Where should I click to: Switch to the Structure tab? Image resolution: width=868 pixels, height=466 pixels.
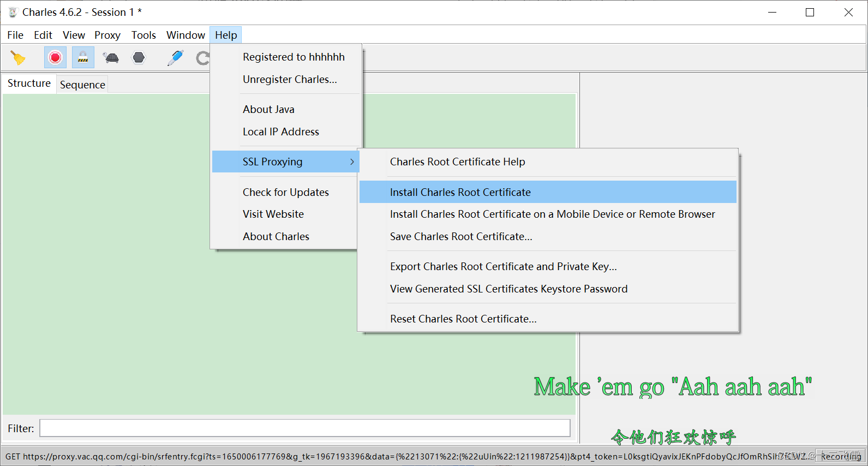coord(29,83)
